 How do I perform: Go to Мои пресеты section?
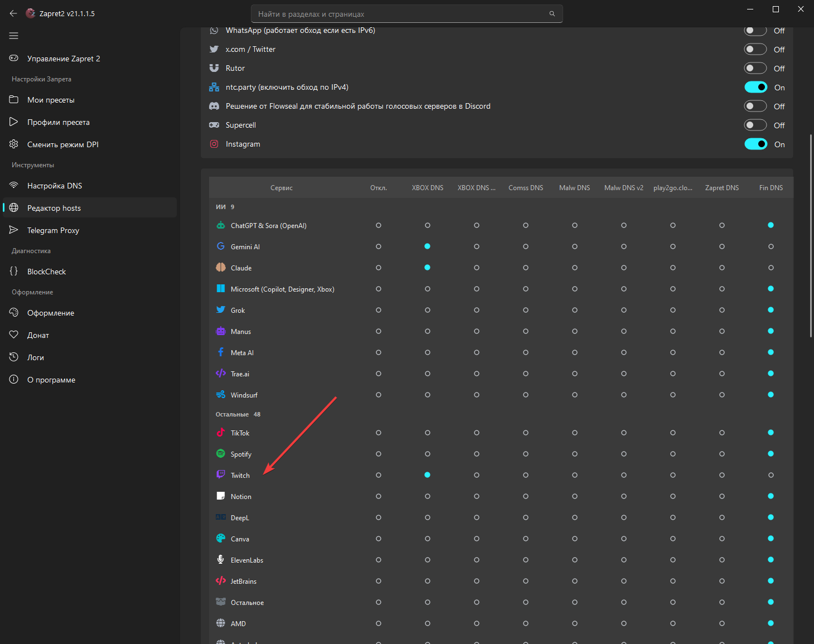click(x=90, y=100)
